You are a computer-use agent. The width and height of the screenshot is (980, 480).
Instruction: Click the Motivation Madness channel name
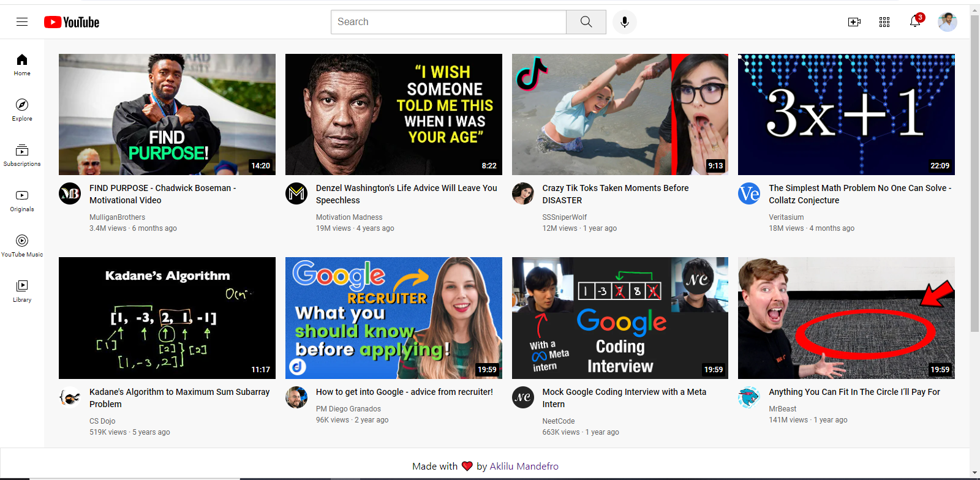click(349, 217)
